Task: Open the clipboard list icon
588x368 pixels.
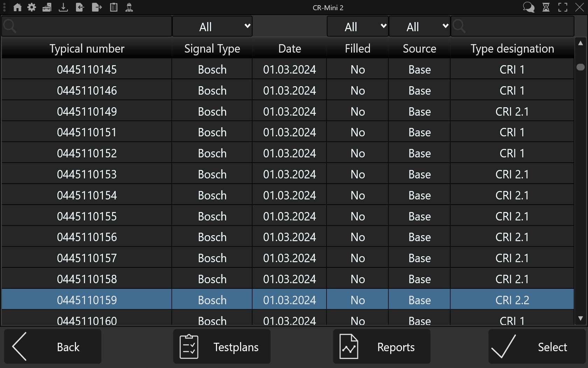Action: point(113,7)
